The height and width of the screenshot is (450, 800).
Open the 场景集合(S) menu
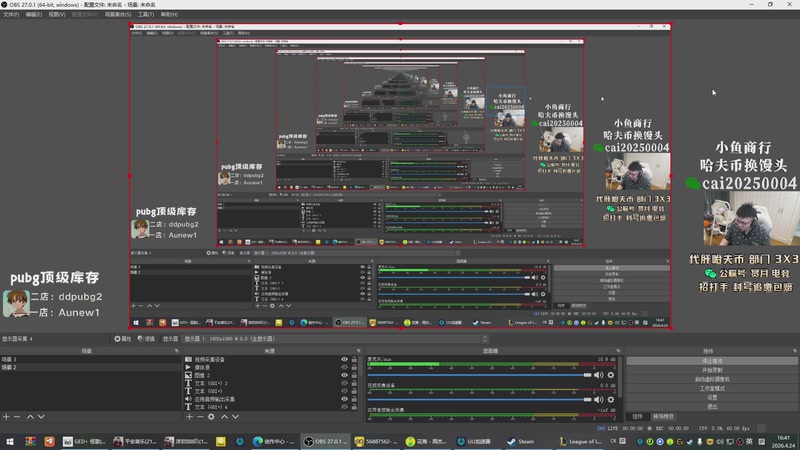(118, 15)
